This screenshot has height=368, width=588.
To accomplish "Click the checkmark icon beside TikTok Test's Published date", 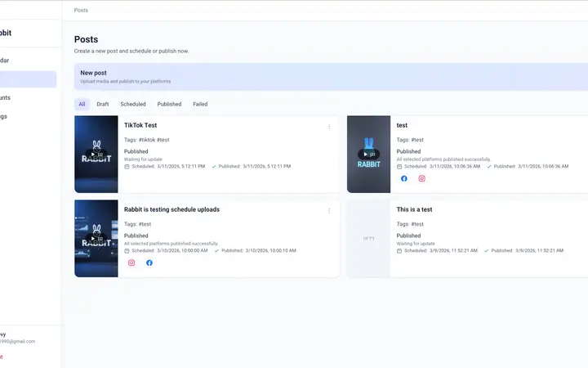I will (214, 166).
